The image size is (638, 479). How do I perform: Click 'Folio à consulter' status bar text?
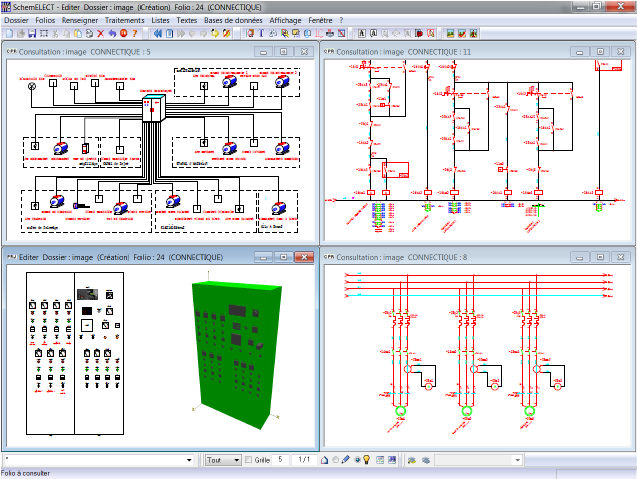click(x=25, y=473)
